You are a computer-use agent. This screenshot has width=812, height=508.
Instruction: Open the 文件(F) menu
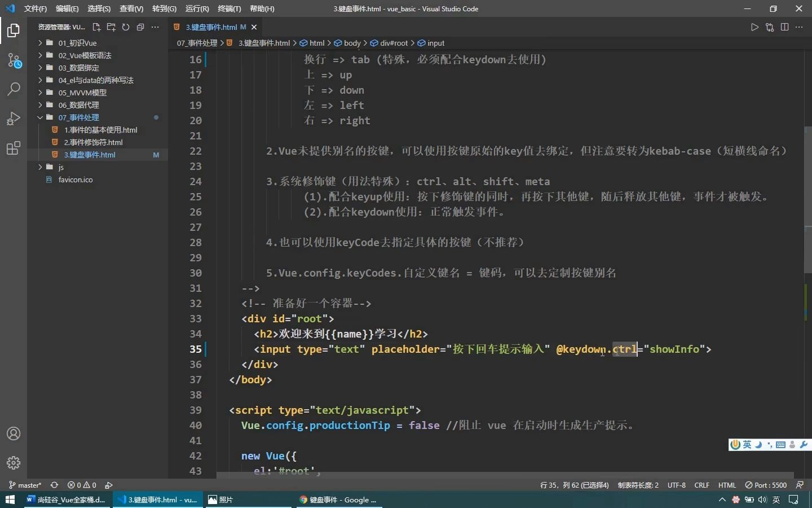tap(36, 9)
